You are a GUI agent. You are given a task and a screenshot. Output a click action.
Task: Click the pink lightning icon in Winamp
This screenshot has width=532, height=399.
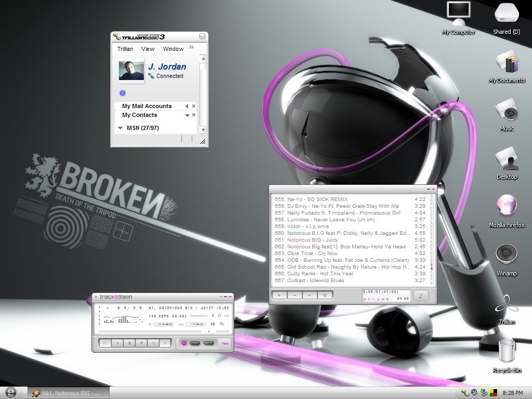(x=225, y=343)
